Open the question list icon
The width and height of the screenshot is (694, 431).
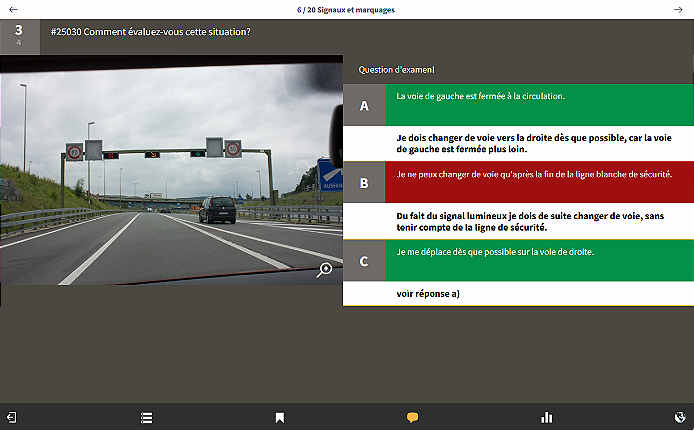[x=146, y=417]
